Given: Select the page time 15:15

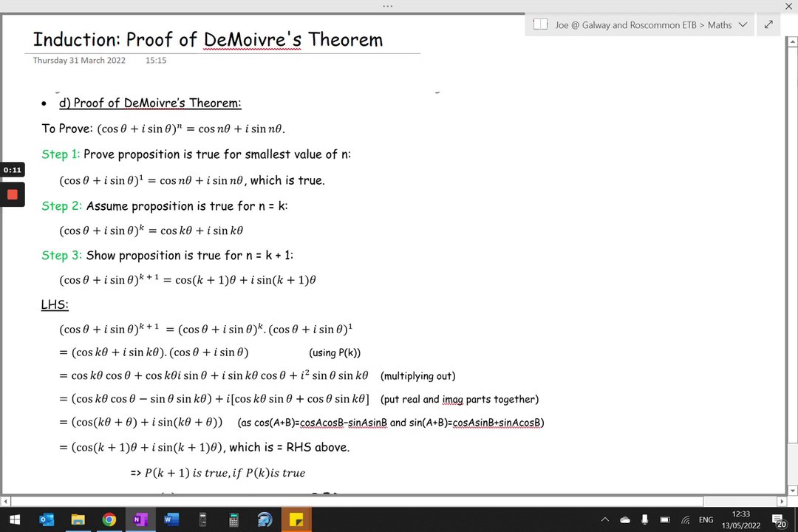Looking at the screenshot, I should [156, 60].
